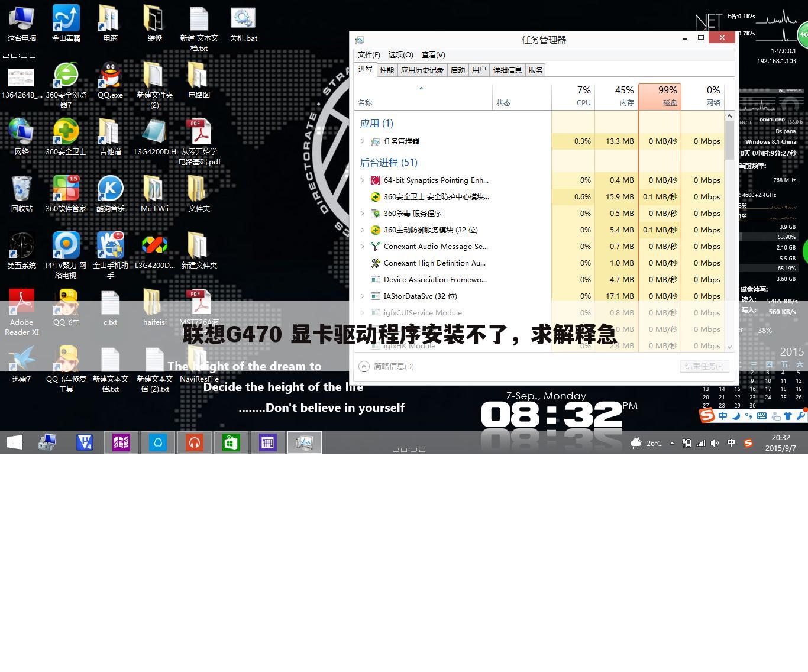Sort by 名称 column header
The width and height of the screenshot is (808, 672).
(423, 96)
